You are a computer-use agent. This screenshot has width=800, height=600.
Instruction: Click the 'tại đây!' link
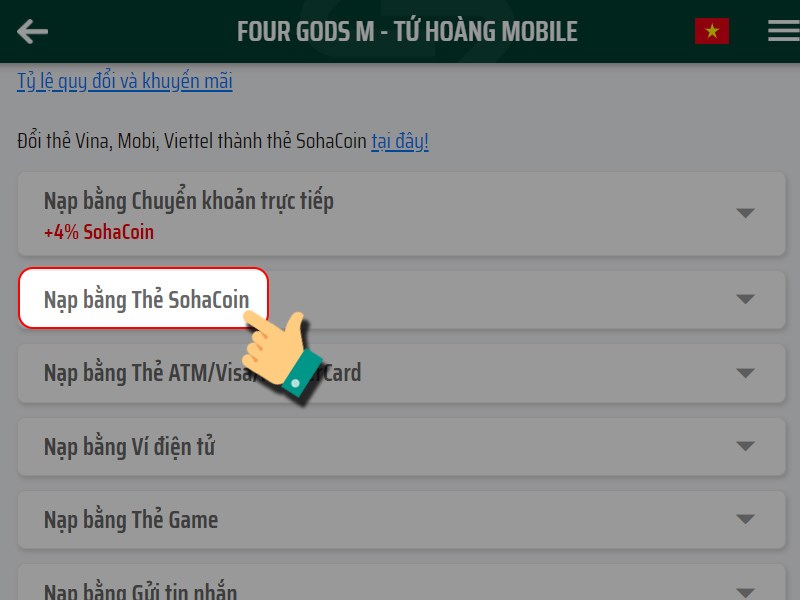pyautogui.click(x=400, y=141)
